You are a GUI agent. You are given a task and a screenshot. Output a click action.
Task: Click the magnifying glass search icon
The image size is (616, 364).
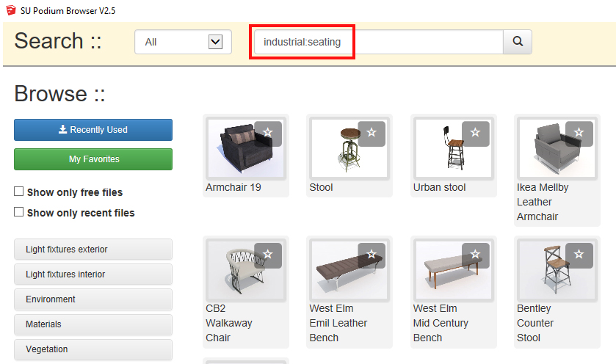[518, 41]
